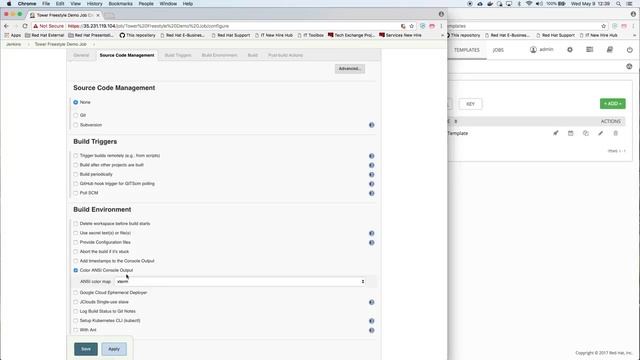Go back in the Jenkins browser window
Viewport: 640px width, 360px height.
[x=6, y=26]
